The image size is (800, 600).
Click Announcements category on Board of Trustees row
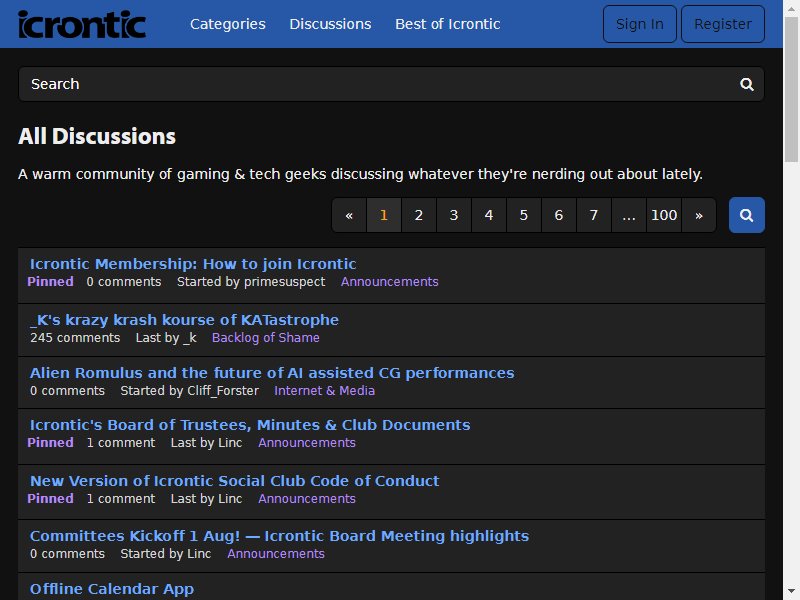point(307,443)
